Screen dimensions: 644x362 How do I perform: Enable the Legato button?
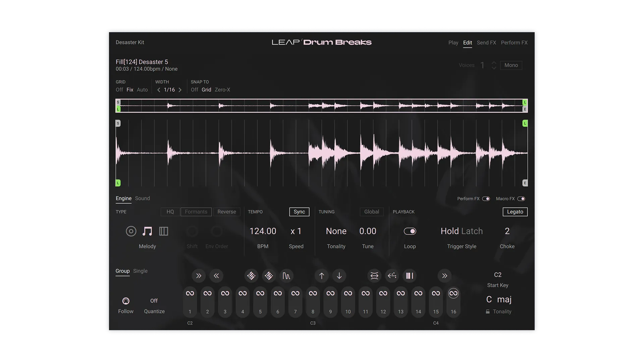point(515,212)
